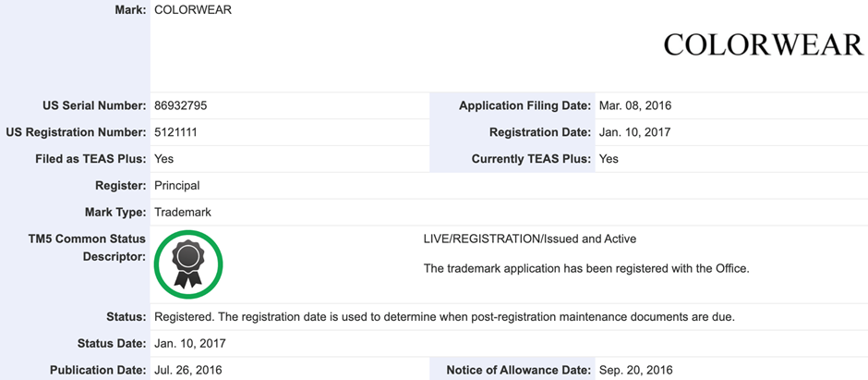Click the Principal register value

pyautogui.click(x=176, y=186)
